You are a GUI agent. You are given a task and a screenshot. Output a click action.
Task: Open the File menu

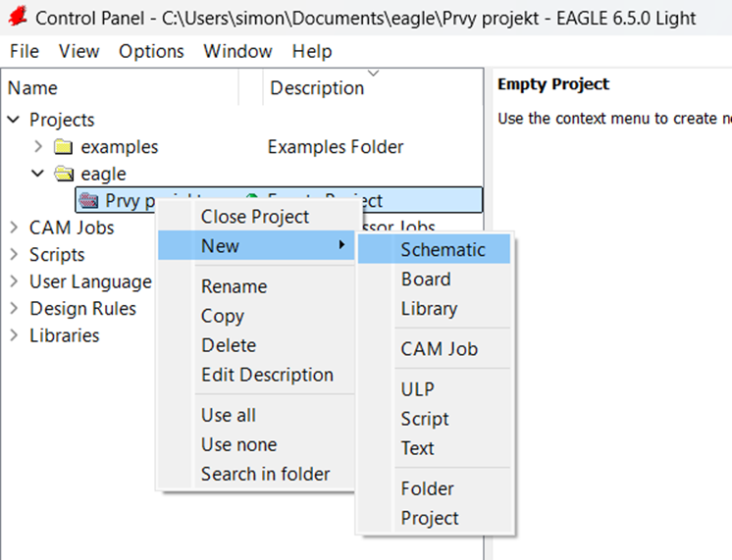[x=25, y=51]
